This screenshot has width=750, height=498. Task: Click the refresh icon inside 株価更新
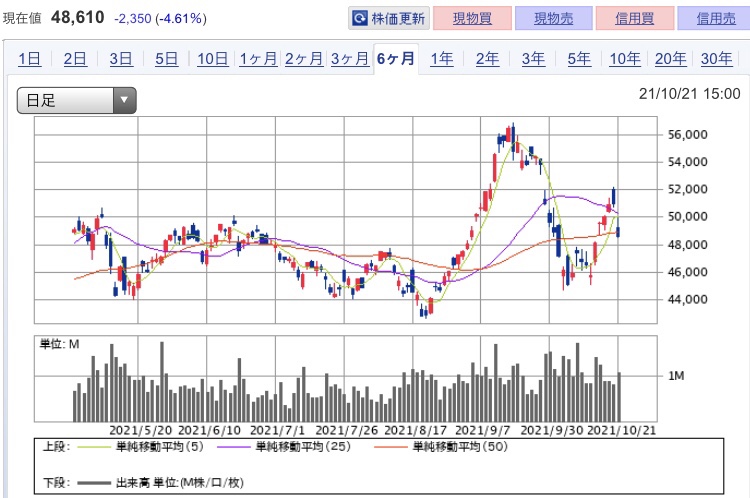359,19
